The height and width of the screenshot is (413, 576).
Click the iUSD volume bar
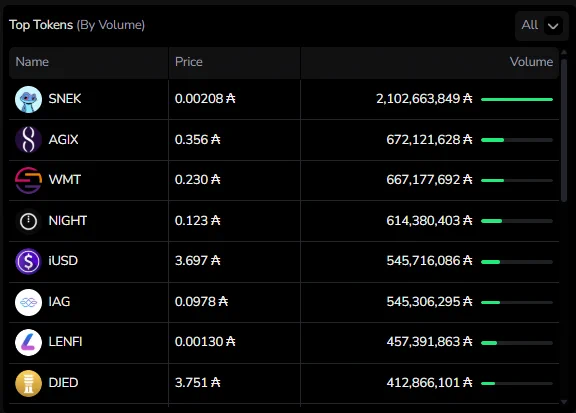tap(517, 262)
